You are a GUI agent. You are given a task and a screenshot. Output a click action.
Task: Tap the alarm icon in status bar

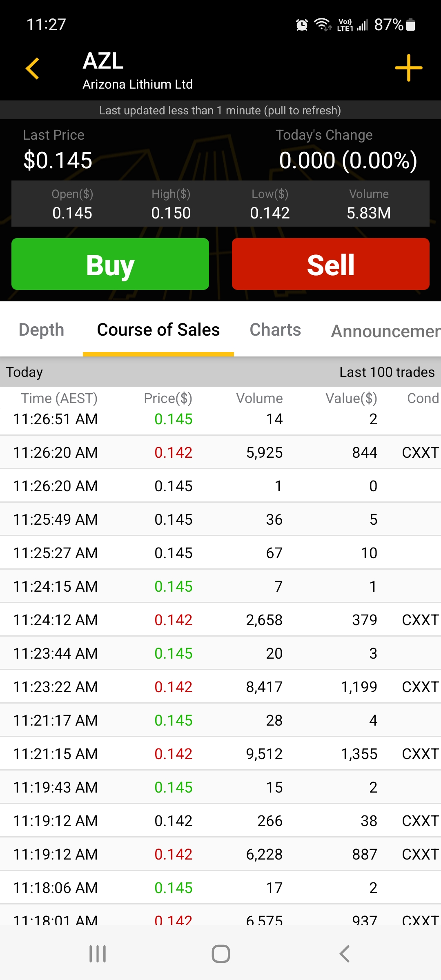click(x=302, y=25)
